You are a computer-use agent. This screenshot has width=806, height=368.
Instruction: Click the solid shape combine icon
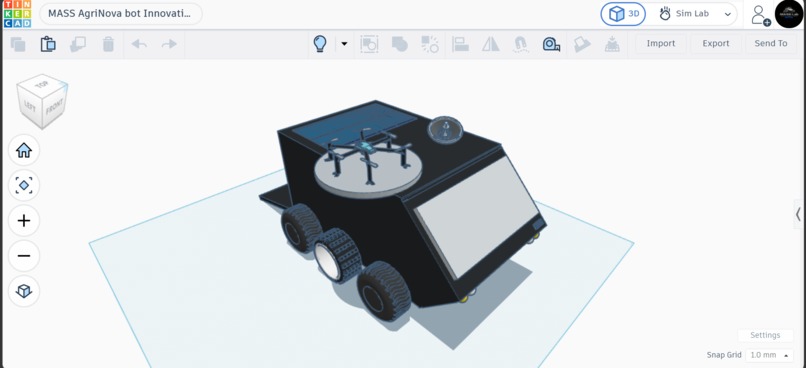(399, 44)
